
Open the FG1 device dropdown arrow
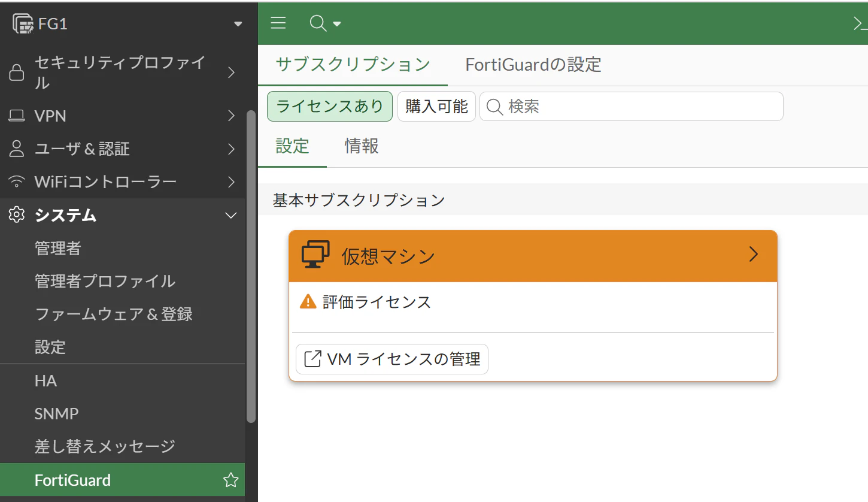pyautogui.click(x=238, y=24)
